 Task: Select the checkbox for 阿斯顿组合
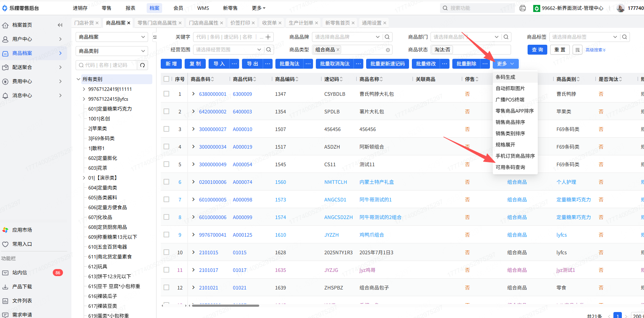click(x=167, y=147)
